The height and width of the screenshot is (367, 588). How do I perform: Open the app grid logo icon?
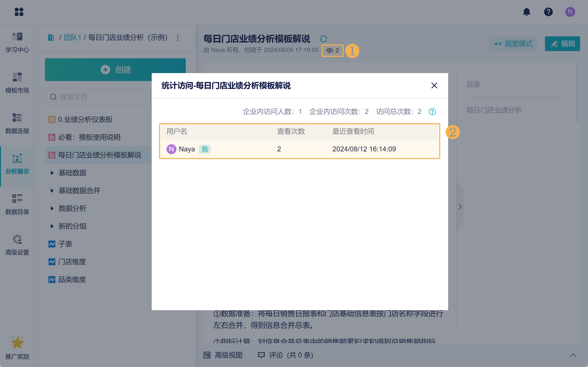point(19,12)
